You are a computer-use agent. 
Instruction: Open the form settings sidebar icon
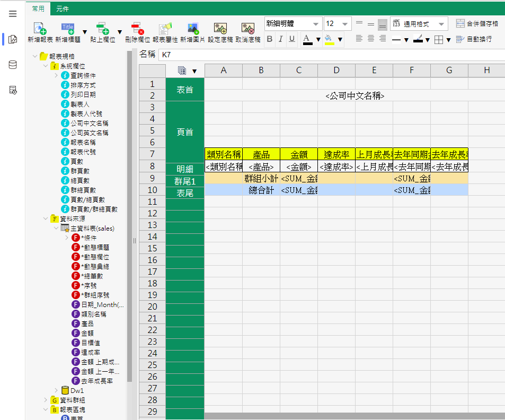[x=13, y=90]
